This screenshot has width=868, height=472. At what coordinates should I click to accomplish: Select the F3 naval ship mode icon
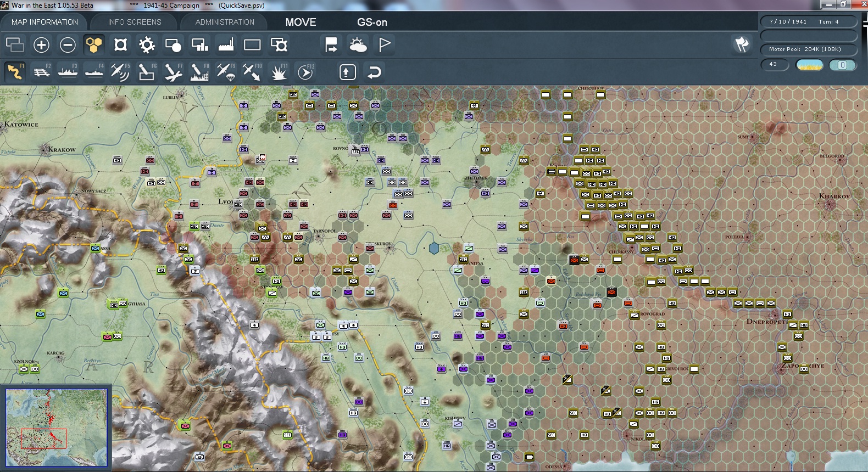point(68,72)
